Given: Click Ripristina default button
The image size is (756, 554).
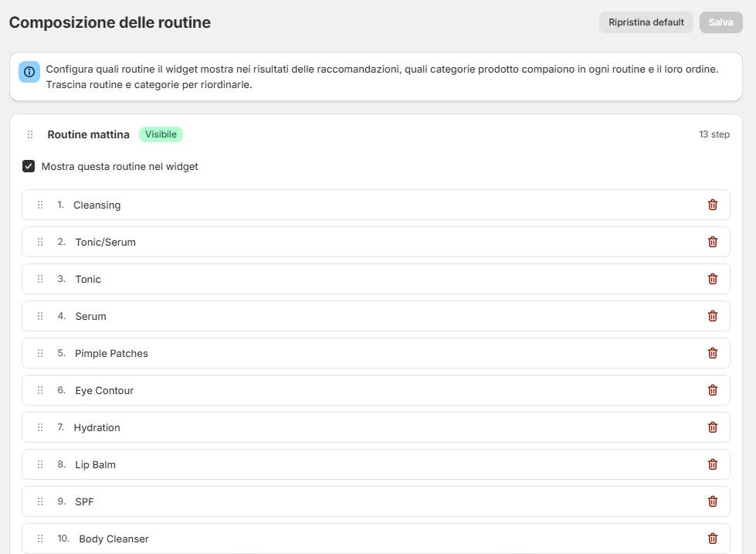Looking at the screenshot, I should tap(646, 22).
